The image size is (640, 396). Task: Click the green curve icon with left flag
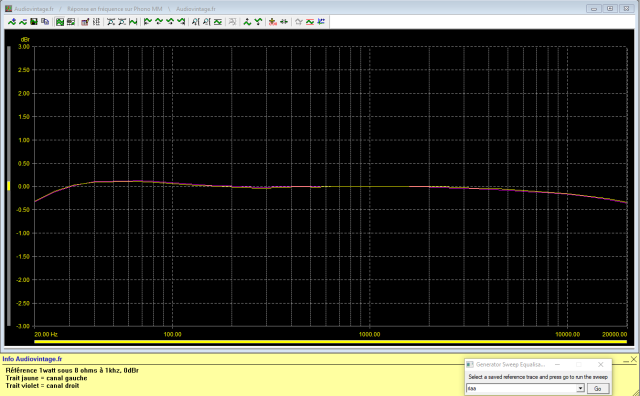[x=148, y=22]
